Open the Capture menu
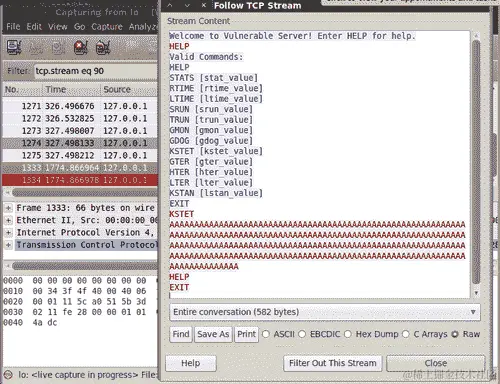500x384 pixels. [x=107, y=27]
